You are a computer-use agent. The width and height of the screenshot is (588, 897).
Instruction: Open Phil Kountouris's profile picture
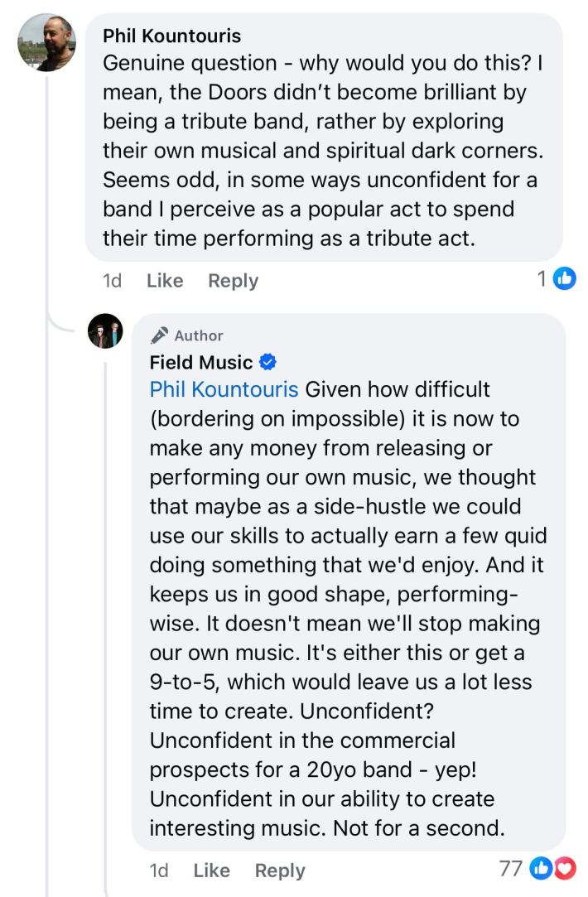click(x=47, y=42)
